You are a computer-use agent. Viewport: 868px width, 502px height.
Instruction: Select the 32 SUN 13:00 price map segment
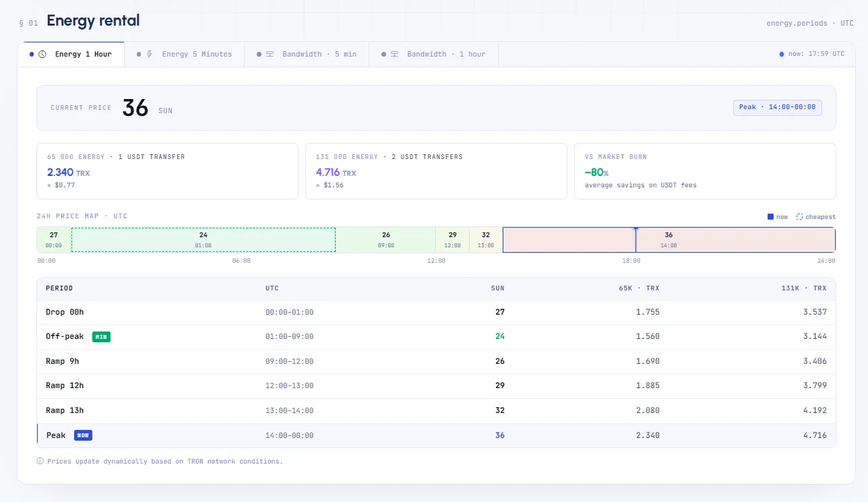point(486,240)
